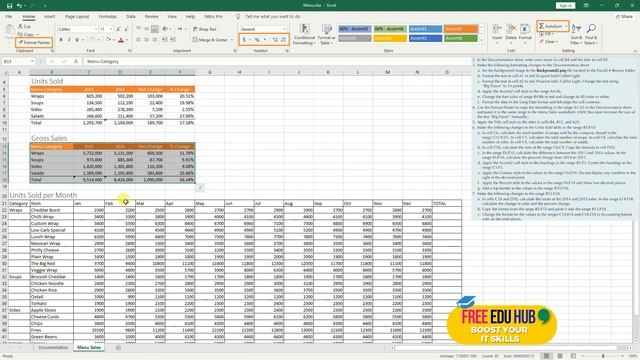640x360 pixels.
Task: Click the Sign in button
Action: [565, 5]
